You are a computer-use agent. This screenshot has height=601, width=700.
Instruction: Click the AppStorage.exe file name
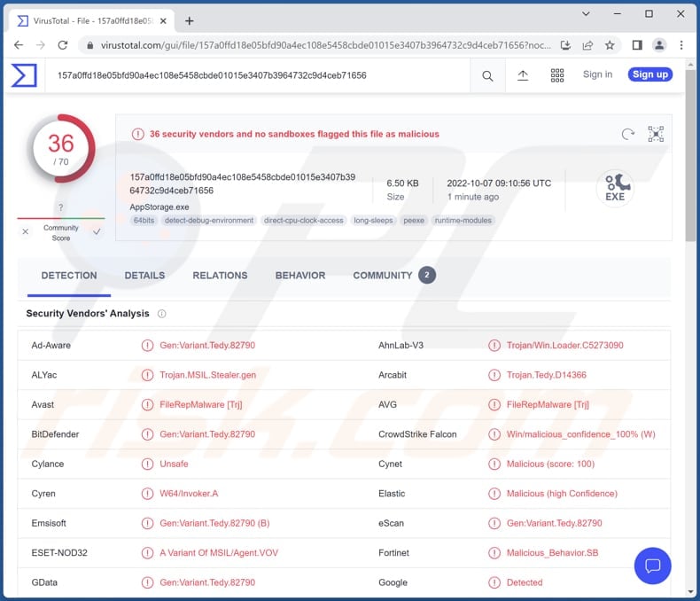[x=159, y=207]
